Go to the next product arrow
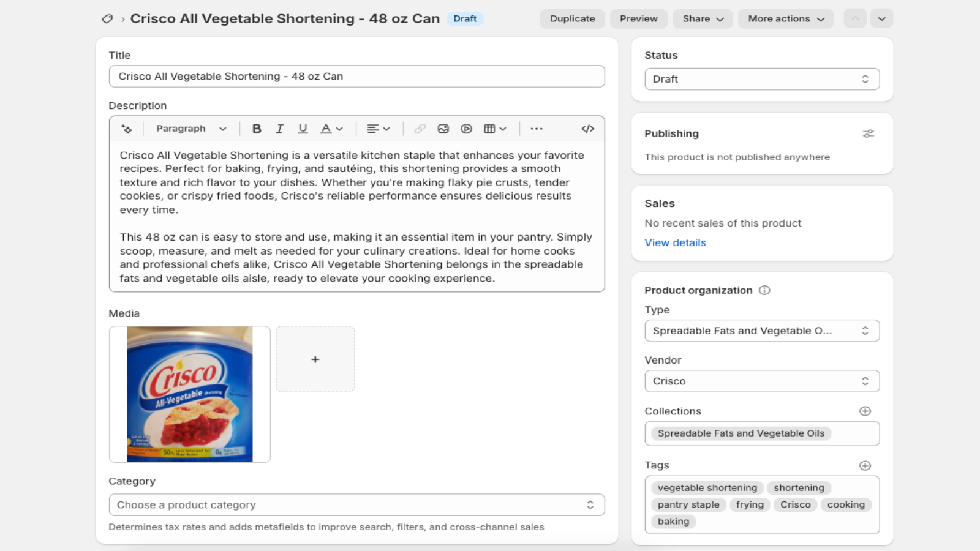Screen dimensions: 980x551 [x=882, y=19]
